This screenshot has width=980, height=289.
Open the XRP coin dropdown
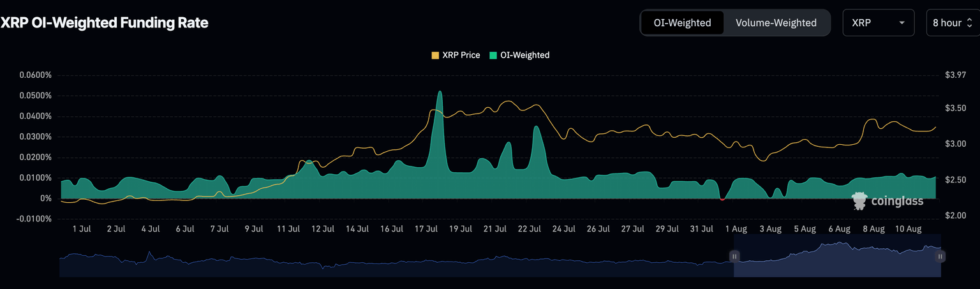point(877,23)
